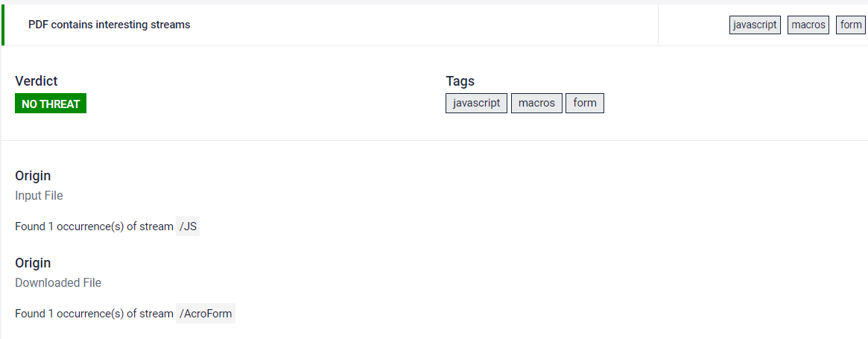Viewport: 868px width, 339px height.
Task: Select the Input File origin text
Action: coord(39,195)
